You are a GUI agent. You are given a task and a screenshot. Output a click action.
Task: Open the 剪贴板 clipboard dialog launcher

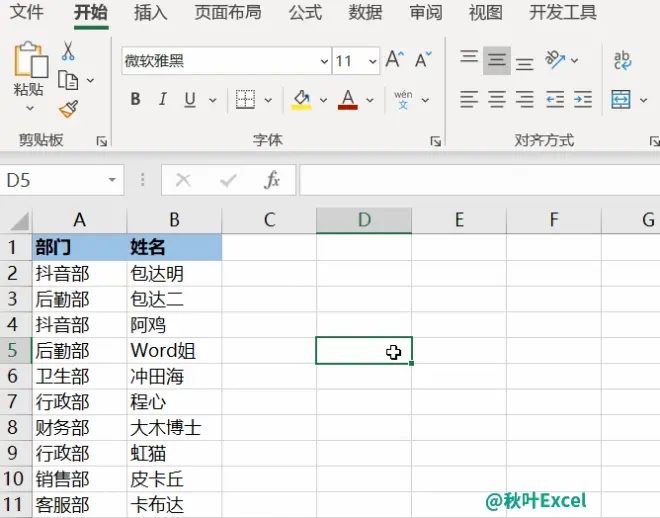pyautogui.click(x=102, y=141)
